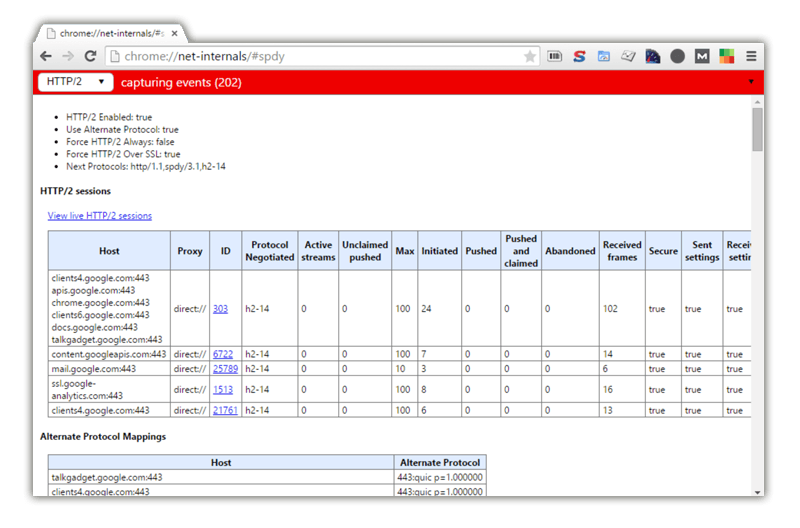This screenshot has height=528, width=800.
Task: Click the Sent settings column header
Action: tap(702, 251)
